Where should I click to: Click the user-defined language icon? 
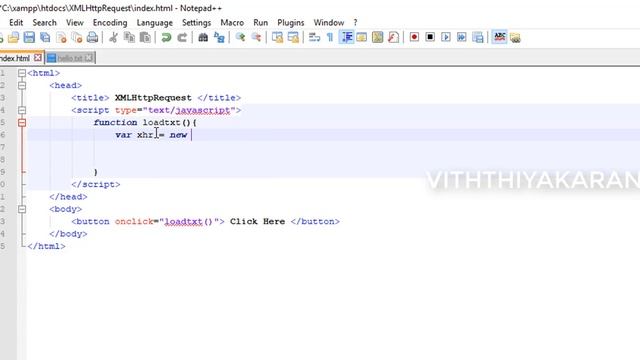pyautogui.click(x=362, y=38)
